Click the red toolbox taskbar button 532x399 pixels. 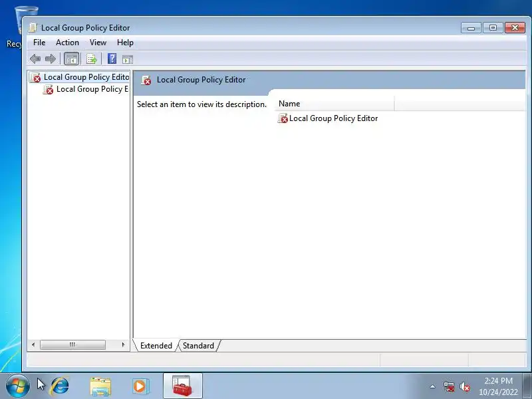coord(182,386)
